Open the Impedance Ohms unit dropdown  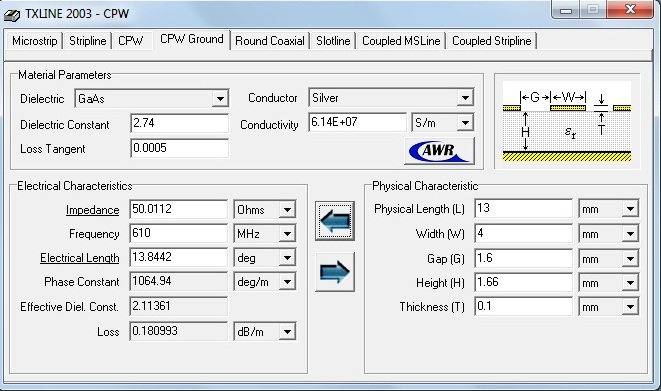[265, 209]
